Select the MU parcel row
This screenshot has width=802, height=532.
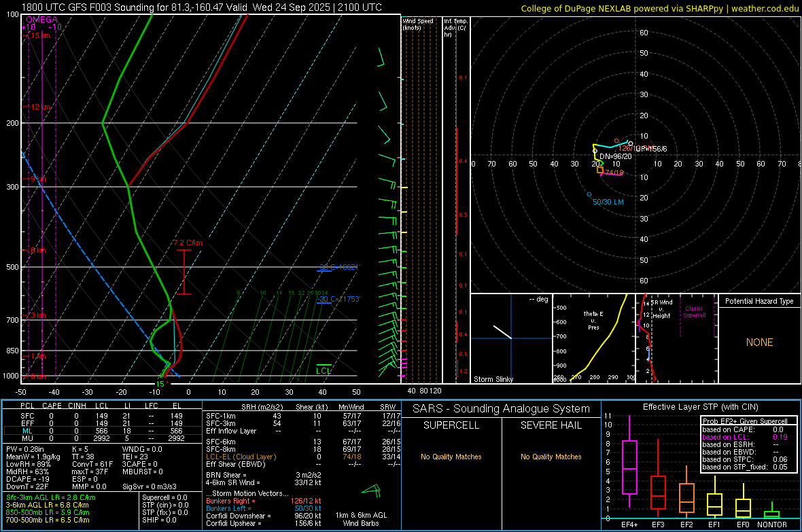(x=101, y=438)
